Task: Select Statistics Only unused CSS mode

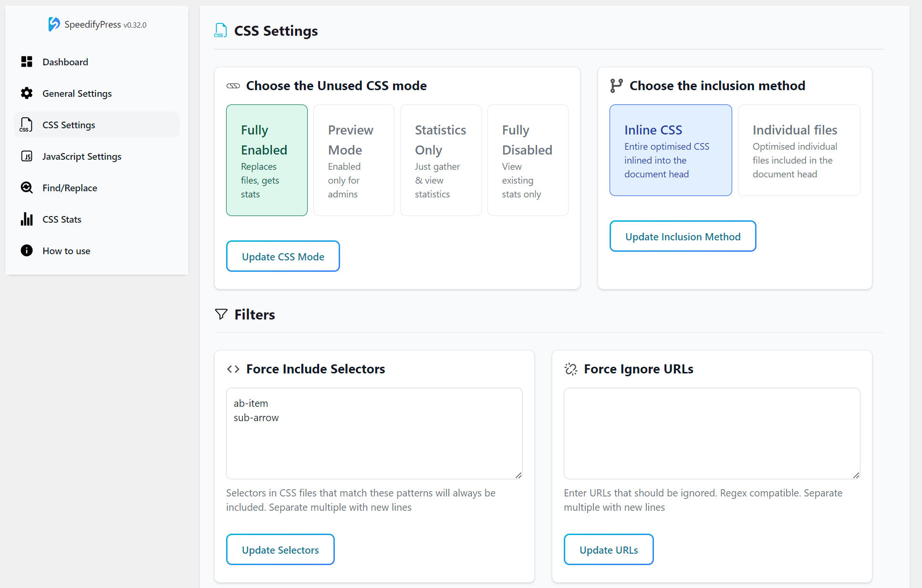Action: (440, 160)
